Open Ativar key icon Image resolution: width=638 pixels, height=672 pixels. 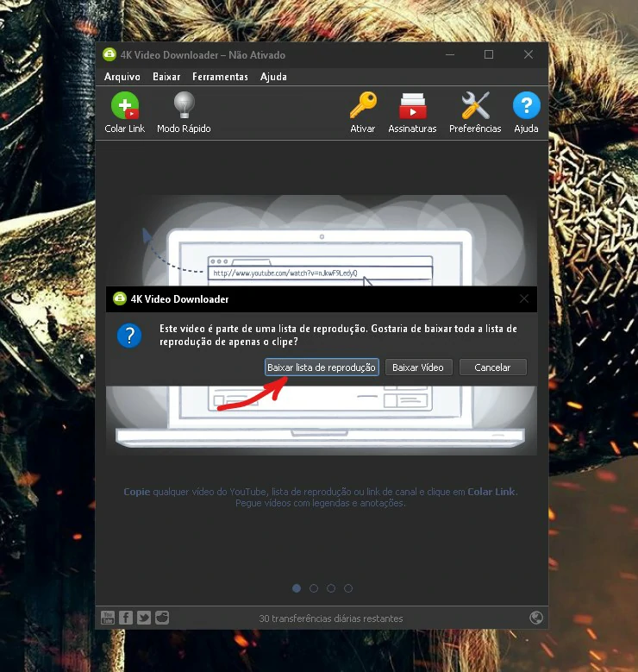coord(363,105)
